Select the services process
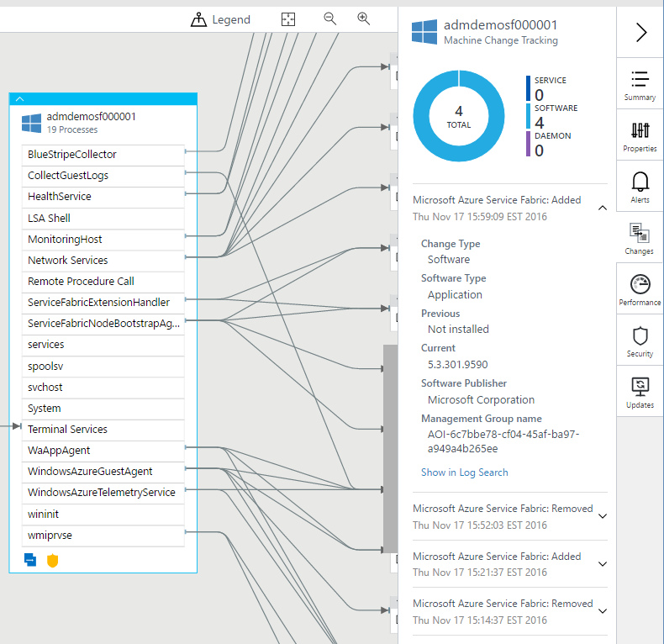This screenshot has height=644, width=664. [103, 345]
